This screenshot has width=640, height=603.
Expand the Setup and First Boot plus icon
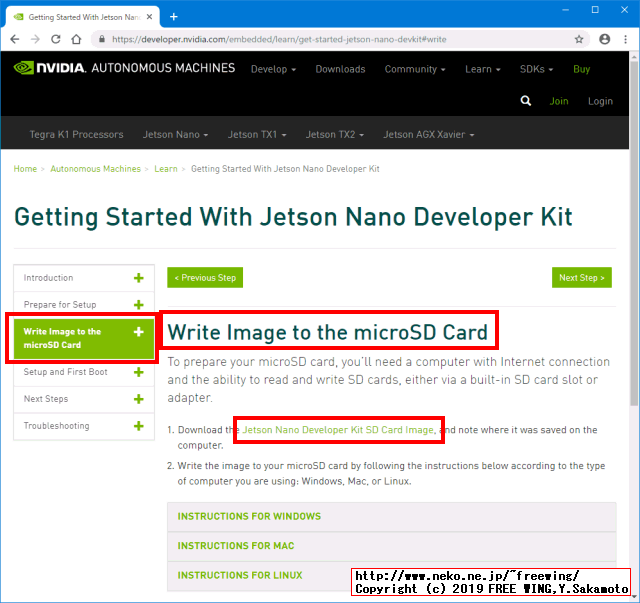[139, 372]
